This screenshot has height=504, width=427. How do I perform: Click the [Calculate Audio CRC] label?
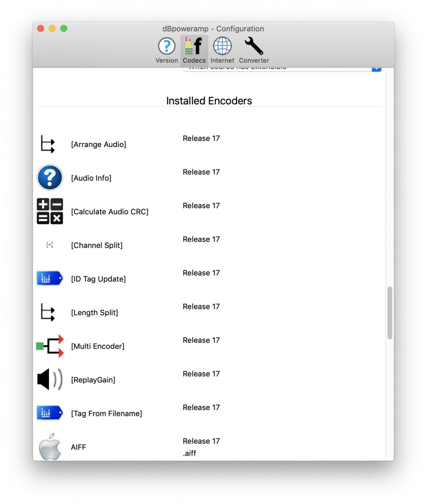tap(110, 212)
